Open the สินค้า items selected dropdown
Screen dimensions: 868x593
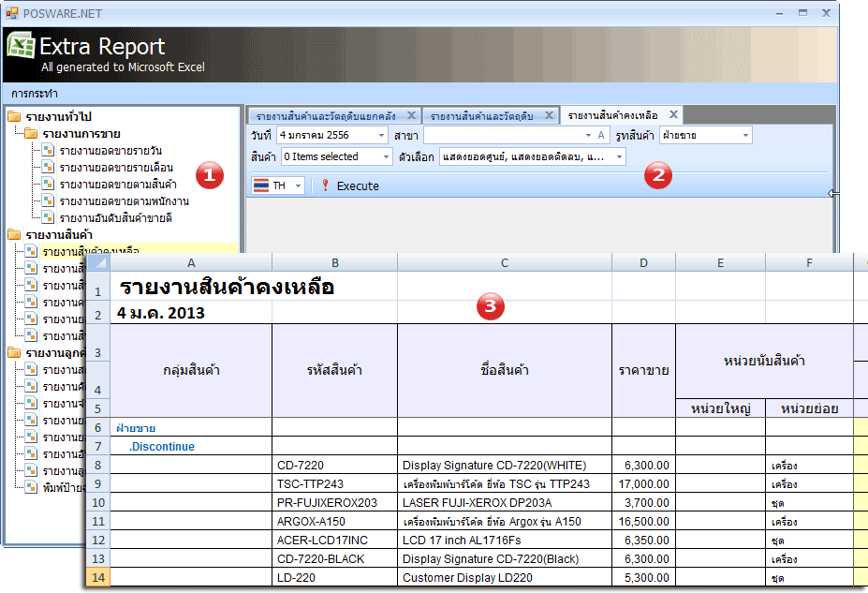pos(385,157)
